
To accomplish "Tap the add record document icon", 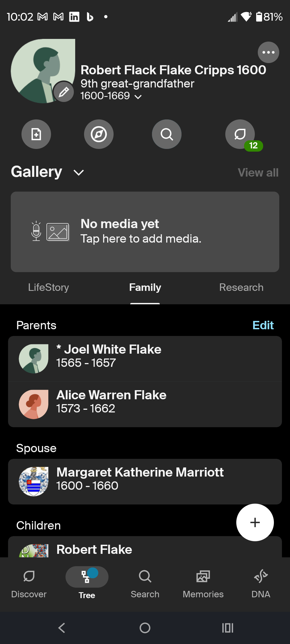I will pos(36,134).
